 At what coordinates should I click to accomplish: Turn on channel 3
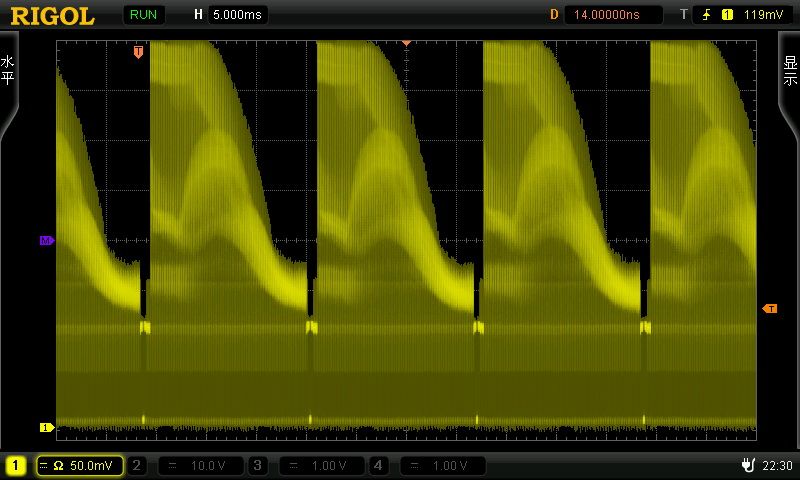258,465
